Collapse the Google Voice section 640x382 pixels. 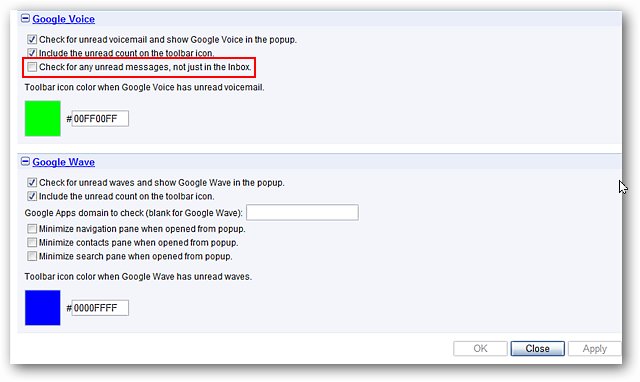[25, 18]
